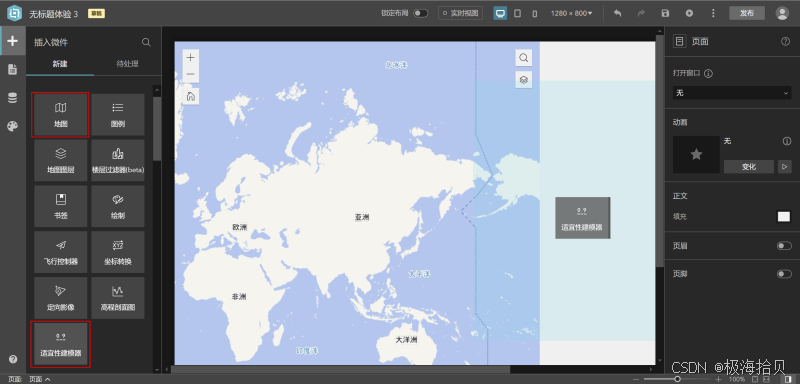Zoom in on the map
Viewport: 800px width, 384px height.
click(190, 58)
